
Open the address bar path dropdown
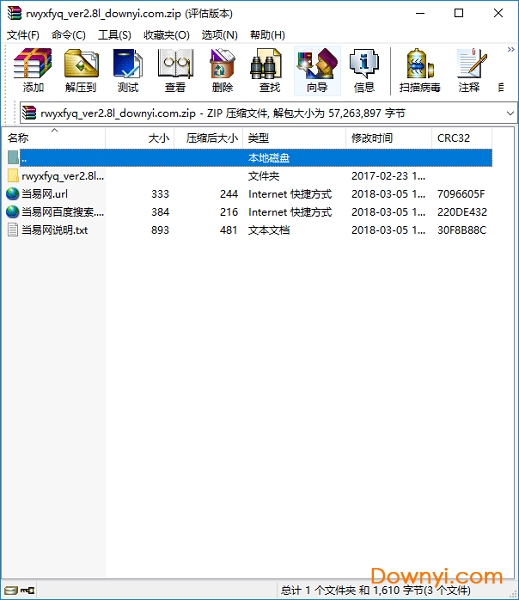pyautogui.click(x=510, y=113)
